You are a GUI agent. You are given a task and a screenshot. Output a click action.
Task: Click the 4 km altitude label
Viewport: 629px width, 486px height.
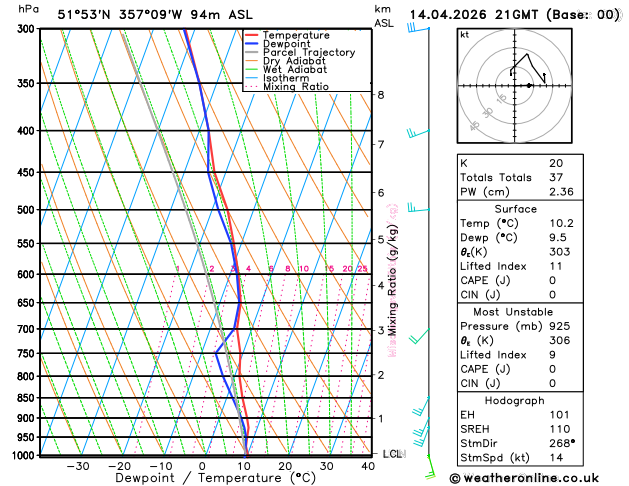381,286
